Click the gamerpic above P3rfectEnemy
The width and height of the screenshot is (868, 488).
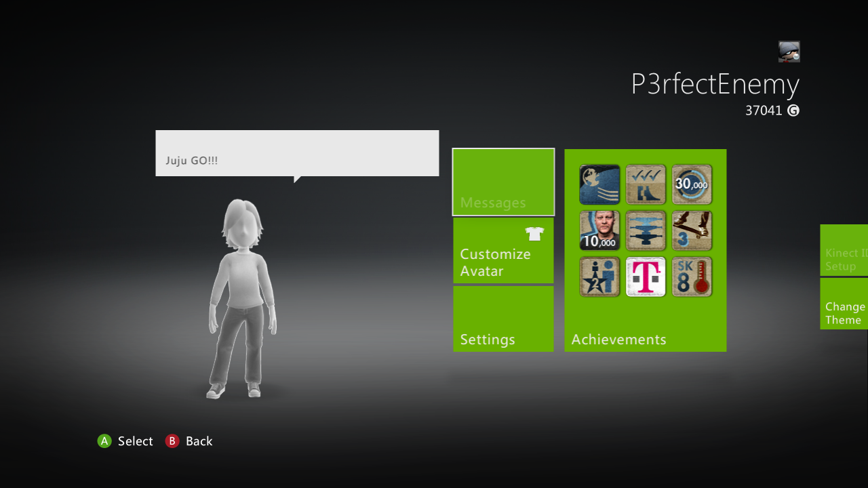pyautogui.click(x=789, y=52)
